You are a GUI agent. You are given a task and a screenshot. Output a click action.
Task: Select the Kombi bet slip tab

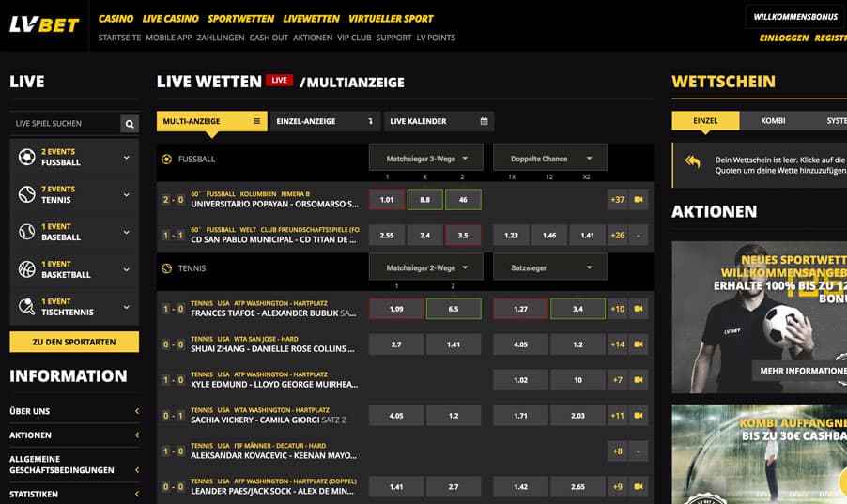point(773,120)
